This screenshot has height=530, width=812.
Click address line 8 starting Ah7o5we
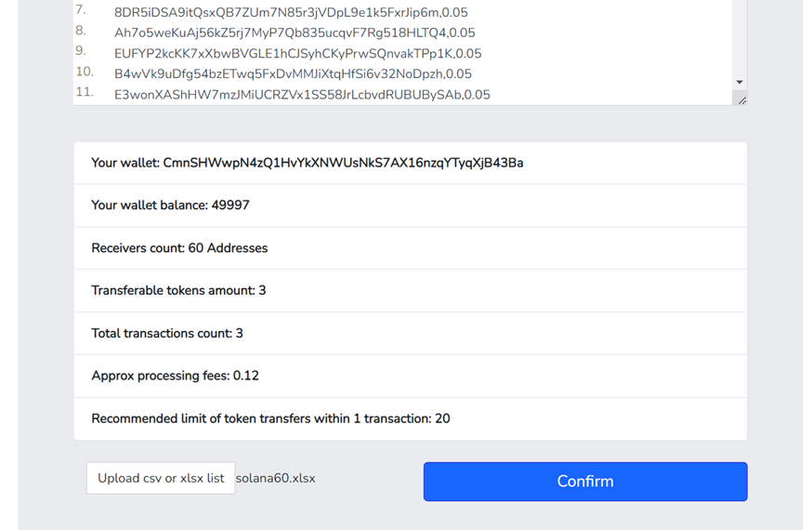coord(295,33)
